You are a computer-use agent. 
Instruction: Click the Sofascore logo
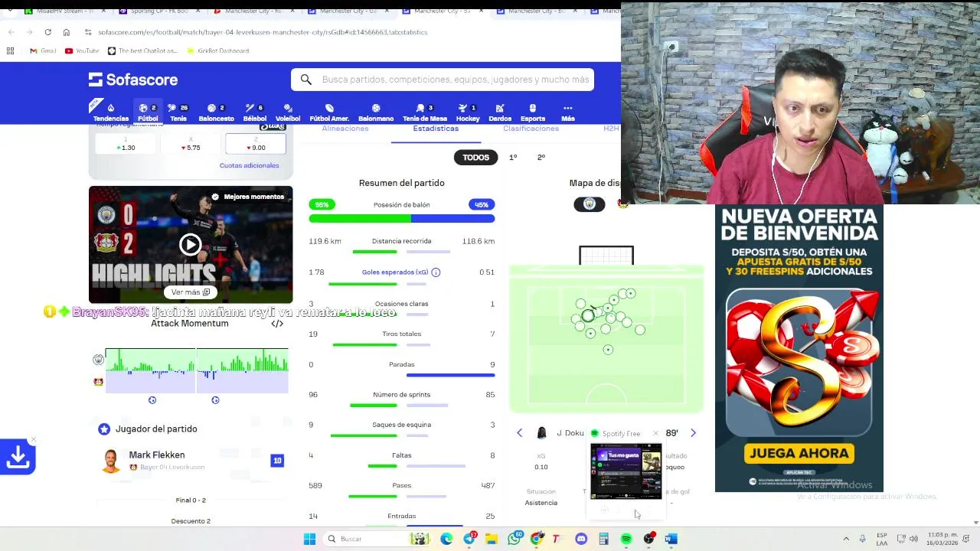133,80
